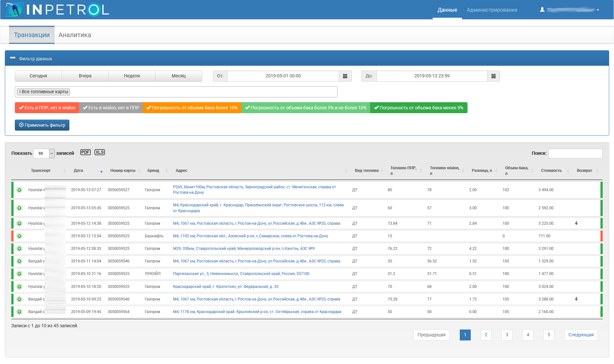This screenshot has width=614, height=364.
Task: Expand row dated 2019-05-10 09:25
Action: (19, 299)
